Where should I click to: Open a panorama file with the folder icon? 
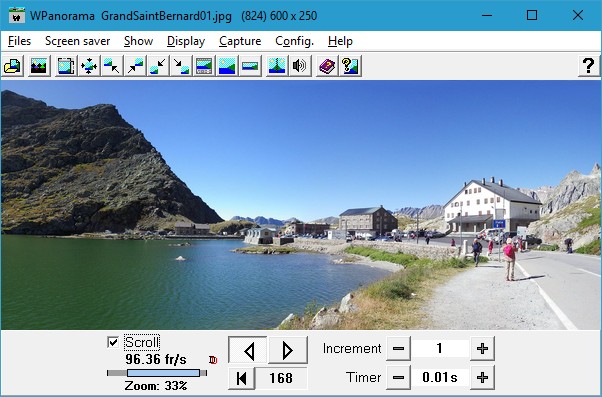(13, 66)
